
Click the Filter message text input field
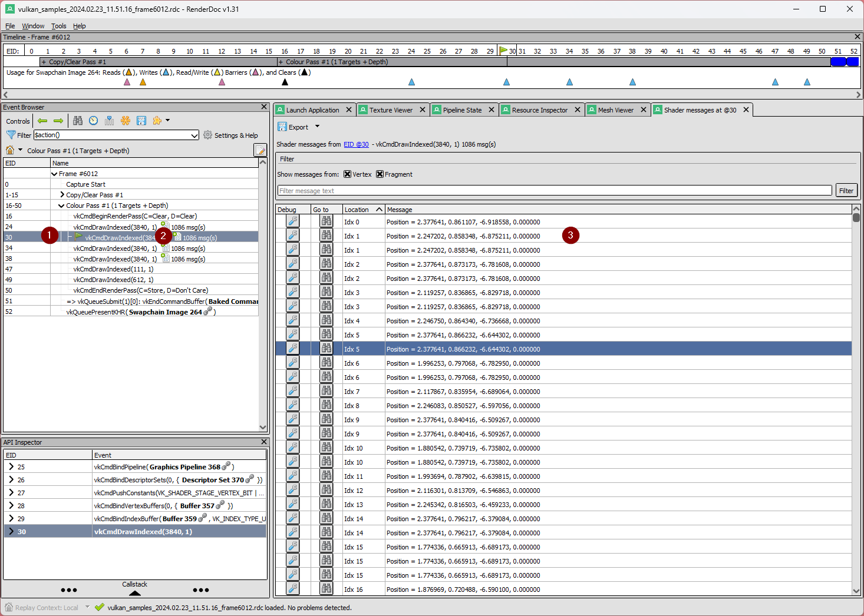[x=554, y=191]
